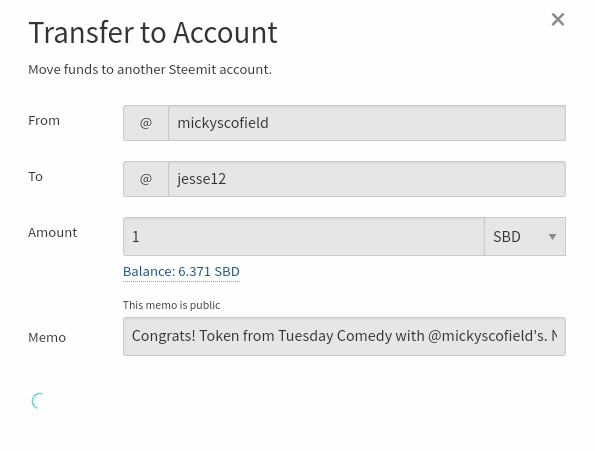Close the Transfer to Account dialog
The image size is (595, 451).
point(557,20)
